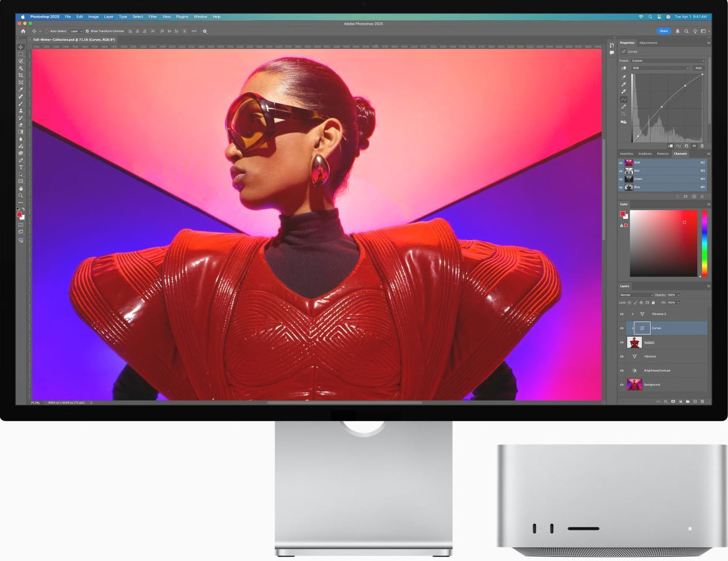Select the Pen tool
The height and width of the screenshot is (561, 728).
tap(21, 160)
